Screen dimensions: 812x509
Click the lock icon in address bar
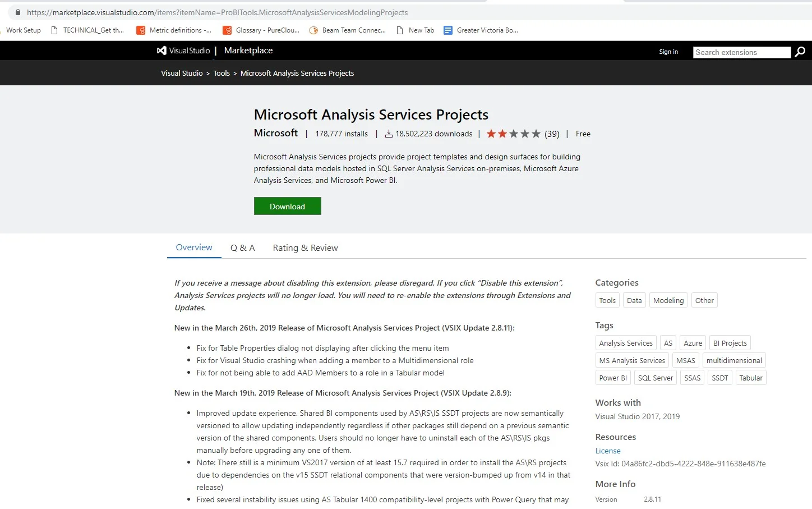tap(17, 12)
